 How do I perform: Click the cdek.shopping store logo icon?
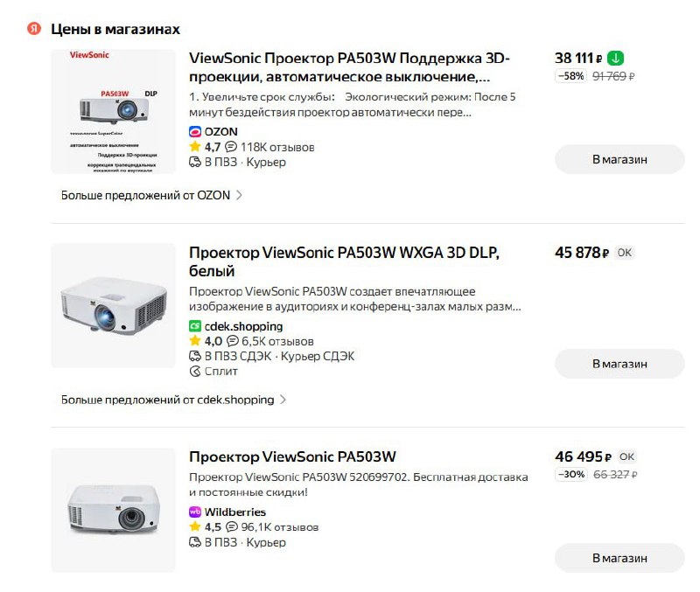pos(195,326)
